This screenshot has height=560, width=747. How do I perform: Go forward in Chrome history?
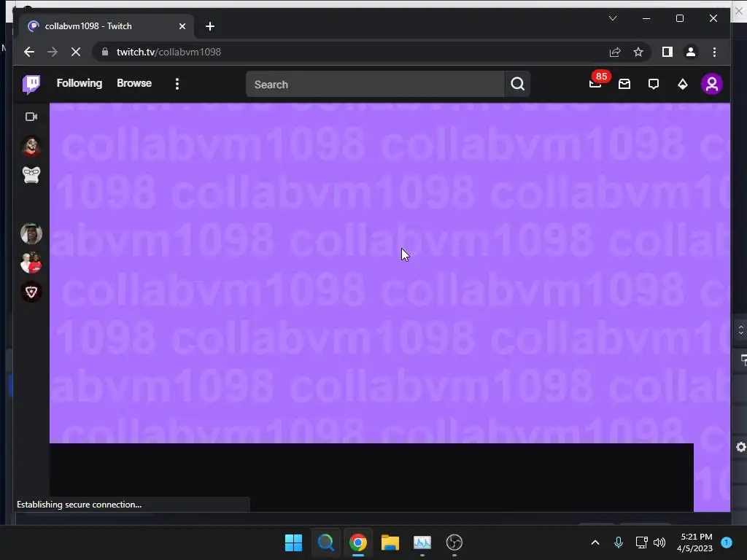pyautogui.click(x=53, y=52)
